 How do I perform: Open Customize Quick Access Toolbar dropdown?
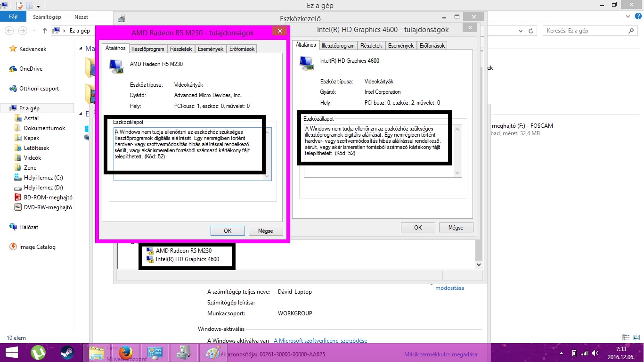click(38, 6)
